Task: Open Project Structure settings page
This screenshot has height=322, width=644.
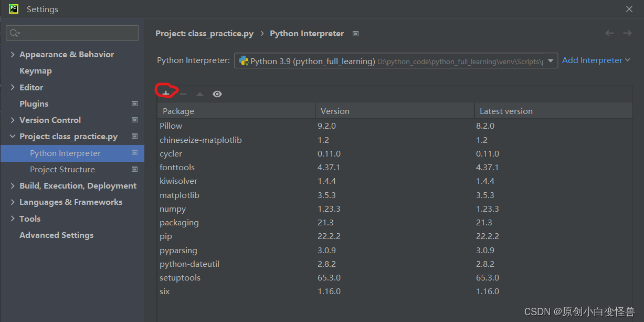Action: (62, 170)
